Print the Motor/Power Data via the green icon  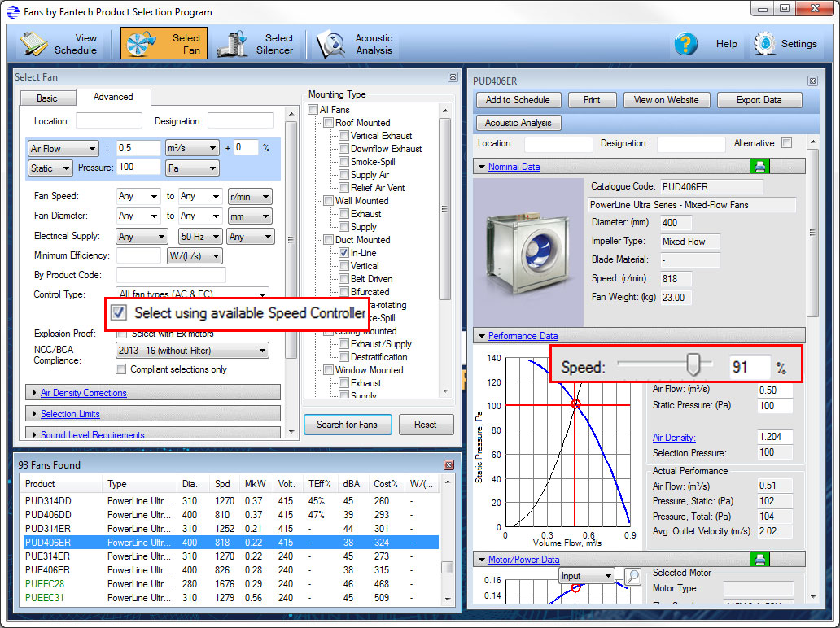click(x=759, y=560)
